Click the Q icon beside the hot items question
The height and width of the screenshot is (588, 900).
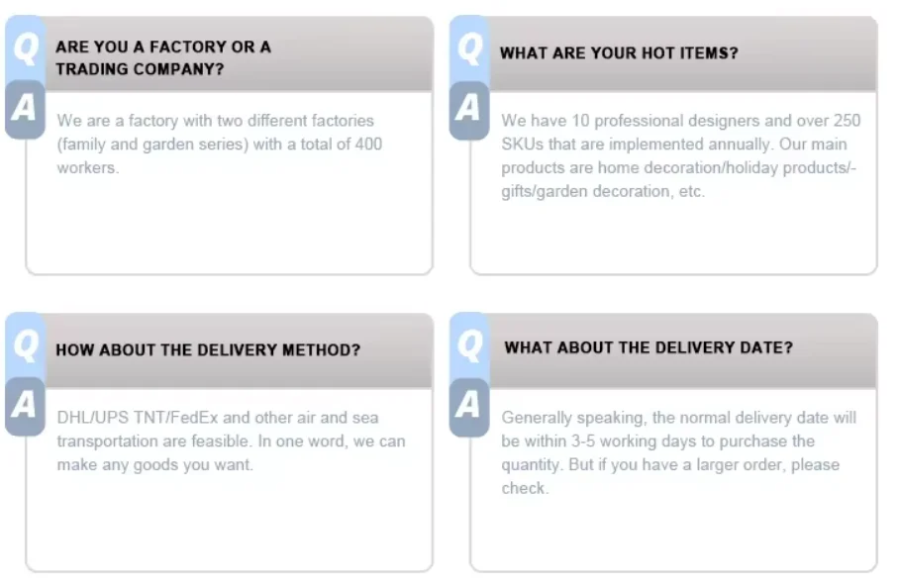(x=468, y=49)
